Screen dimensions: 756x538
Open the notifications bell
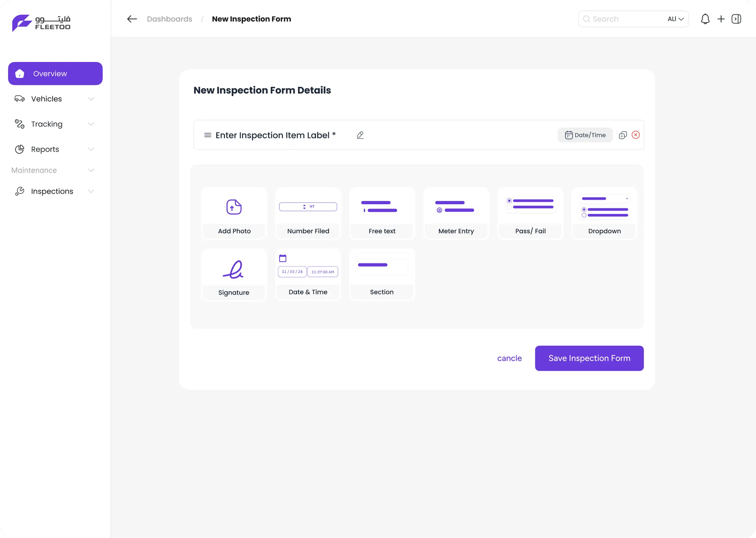[705, 19]
